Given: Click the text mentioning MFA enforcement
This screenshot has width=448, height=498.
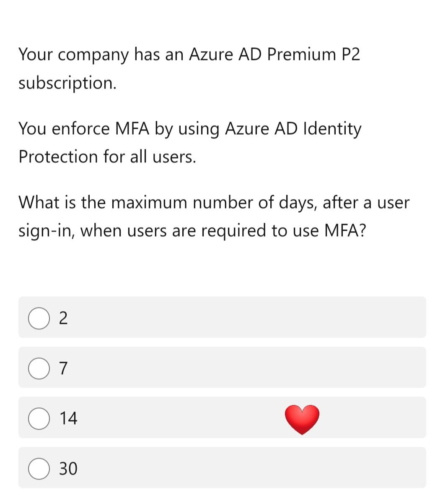Looking at the screenshot, I should [x=189, y=143].
